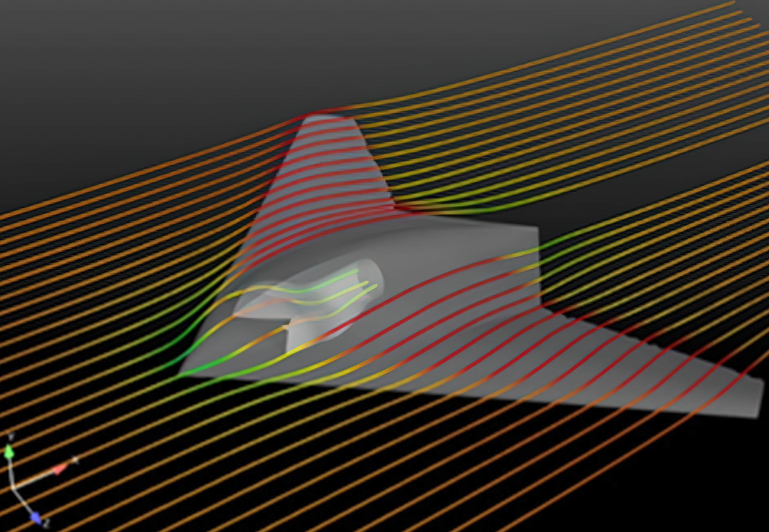Click the origin point of the orientation triad
Screen dimensions: 769x532
pos(13,487)
